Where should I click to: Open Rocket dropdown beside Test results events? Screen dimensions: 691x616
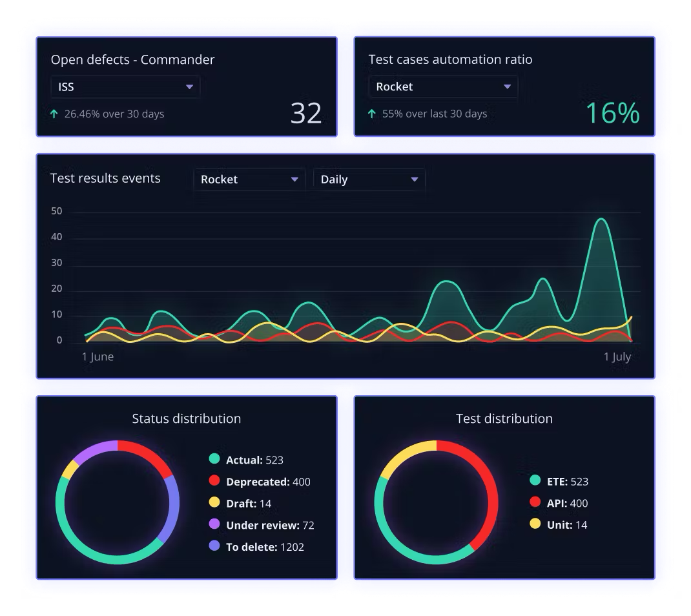pyautogui.click(x=249, y=180)
